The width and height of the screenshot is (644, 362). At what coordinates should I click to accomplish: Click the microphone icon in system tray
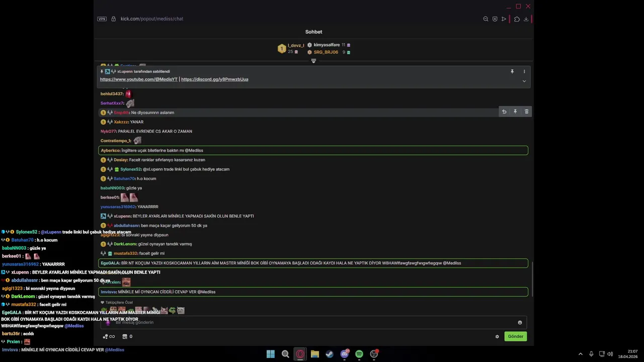[x=591, y=354]
